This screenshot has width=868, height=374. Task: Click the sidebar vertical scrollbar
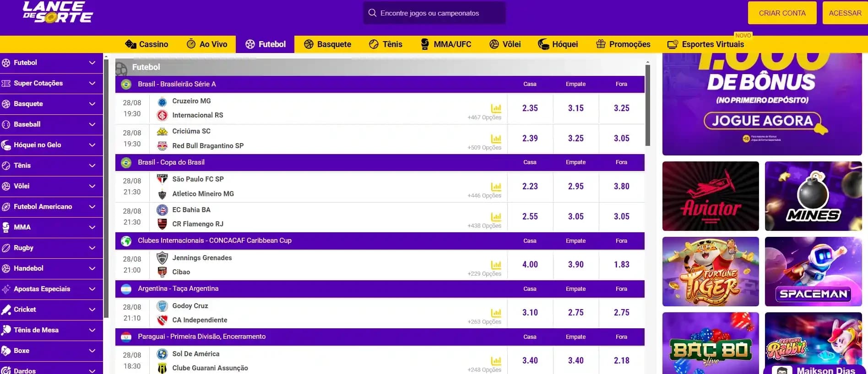pyautogui.click(x=106, y=189)
